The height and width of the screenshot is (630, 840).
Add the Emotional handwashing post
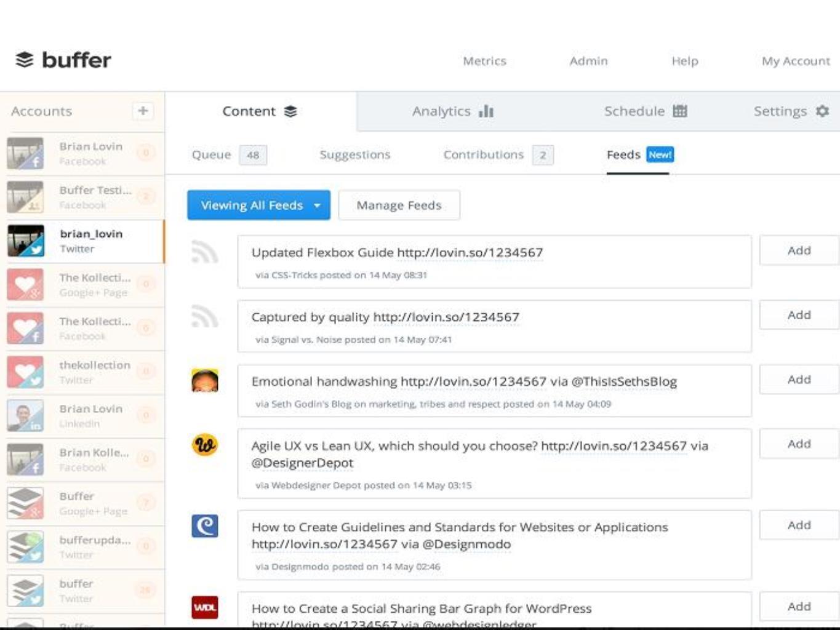[799, 380]
